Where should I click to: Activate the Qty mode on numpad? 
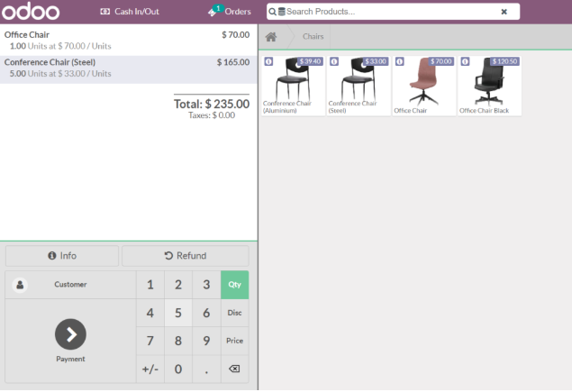click(x=234, y=285)
